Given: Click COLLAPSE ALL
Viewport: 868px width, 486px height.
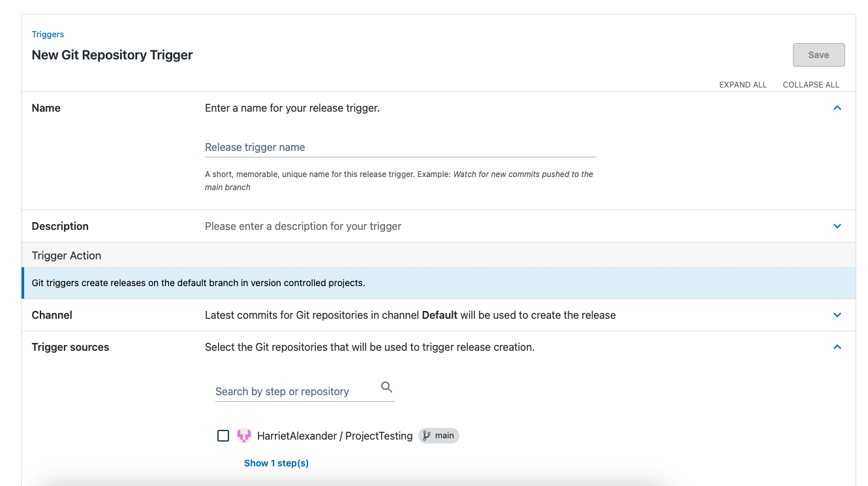Looking at the screenshot, I should tap(811, 84).
